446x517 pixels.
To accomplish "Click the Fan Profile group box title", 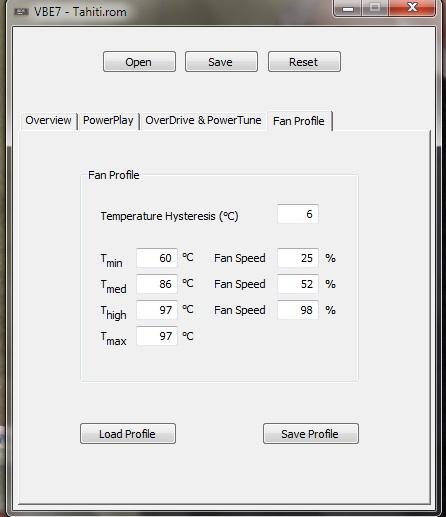I will pos(114,175).
